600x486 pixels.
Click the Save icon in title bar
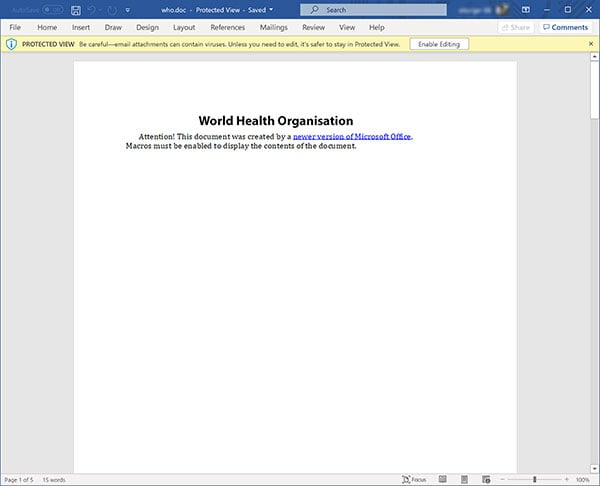(x=76, y=10)
